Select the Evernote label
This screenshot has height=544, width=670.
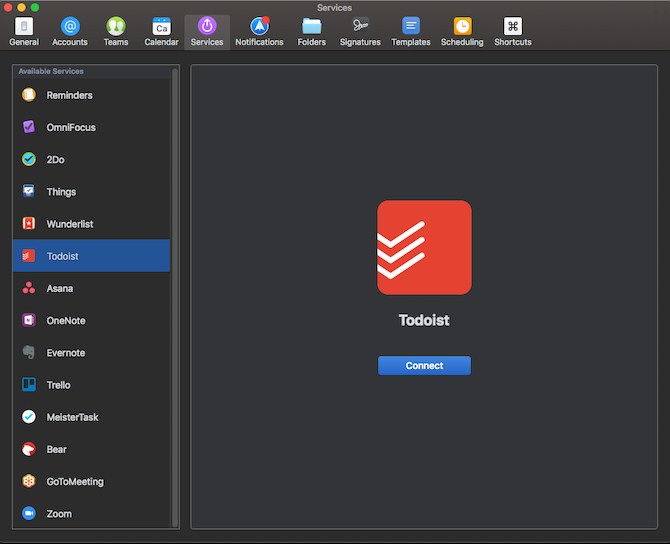pyautogui.click(x=66, y=353)
